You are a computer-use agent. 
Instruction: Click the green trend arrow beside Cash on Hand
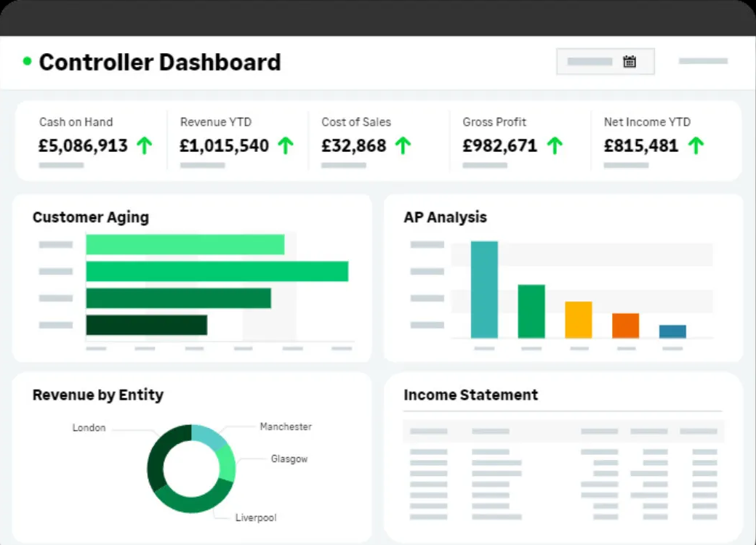click(x=145, y=145)
